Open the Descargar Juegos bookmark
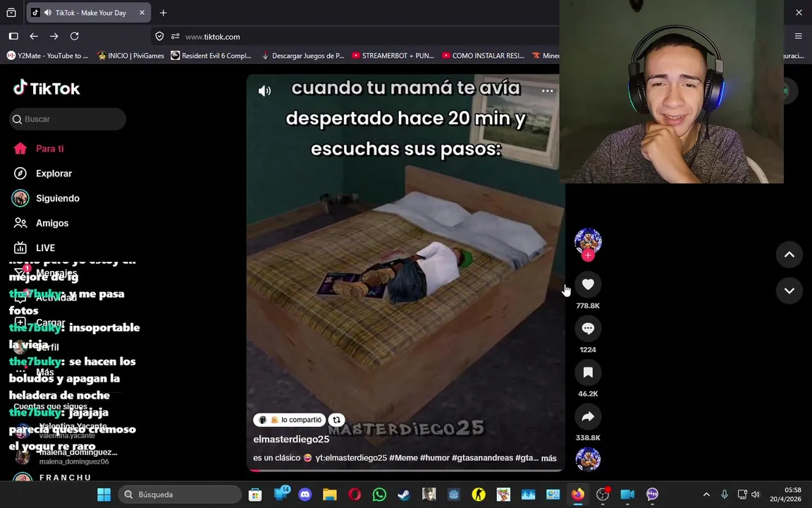The width and height of the screenshot is (812, 508). 303,56
